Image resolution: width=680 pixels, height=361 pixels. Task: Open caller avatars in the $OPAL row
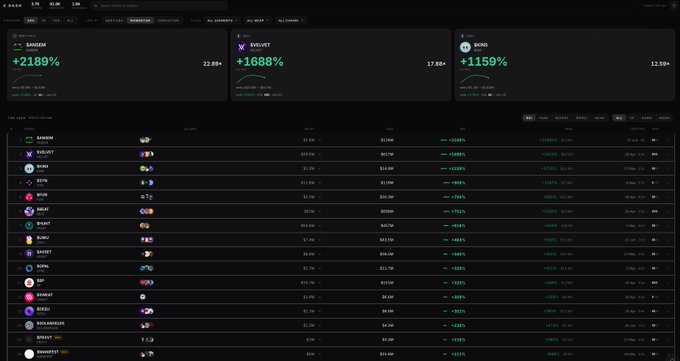[147, 268]
